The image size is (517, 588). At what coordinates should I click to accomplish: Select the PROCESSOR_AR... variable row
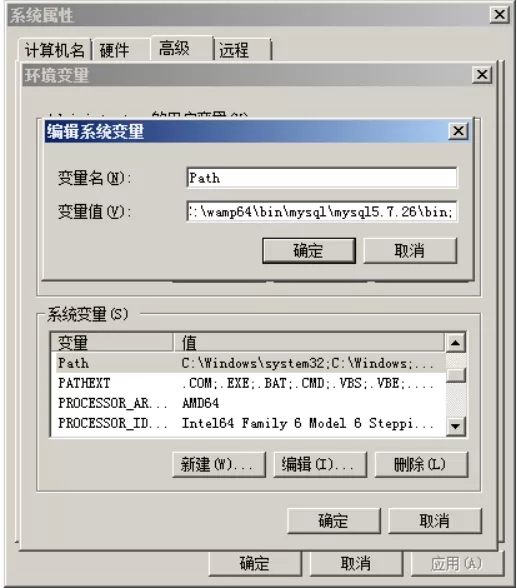(x=247, y=403)
